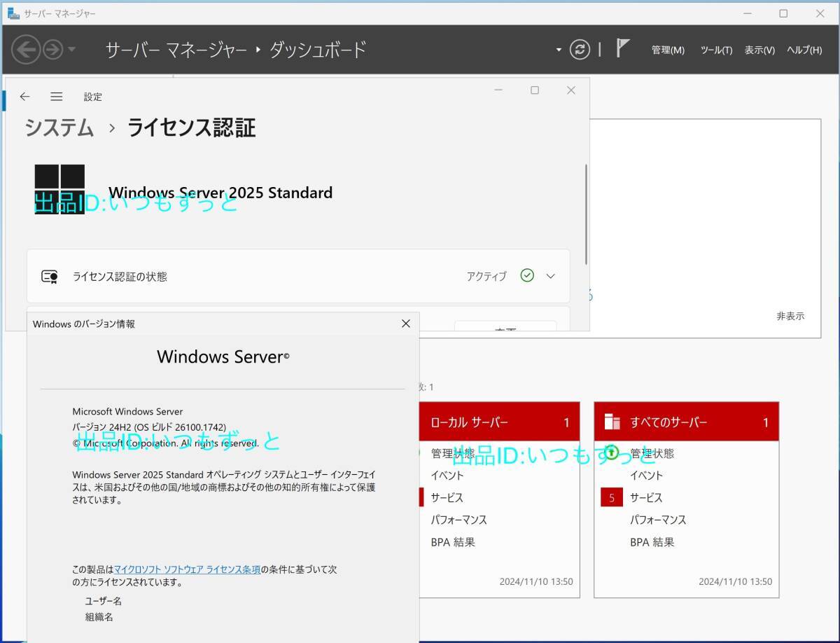Click the Windows Server 2025 Standard edition name

click(x=220, y=193)
